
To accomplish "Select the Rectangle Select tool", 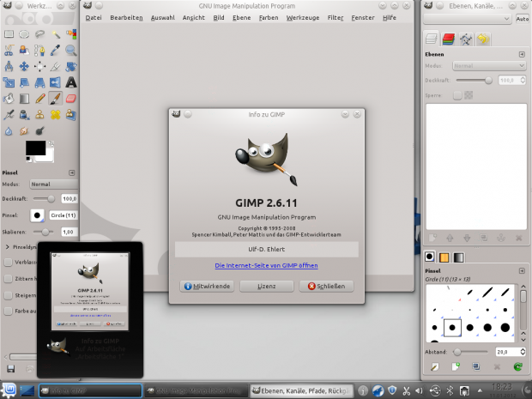I will (9, 34).
